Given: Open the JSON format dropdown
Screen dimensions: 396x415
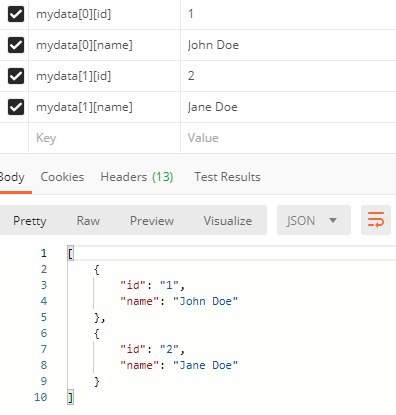Looking at the screenshot, I should 314,220.
